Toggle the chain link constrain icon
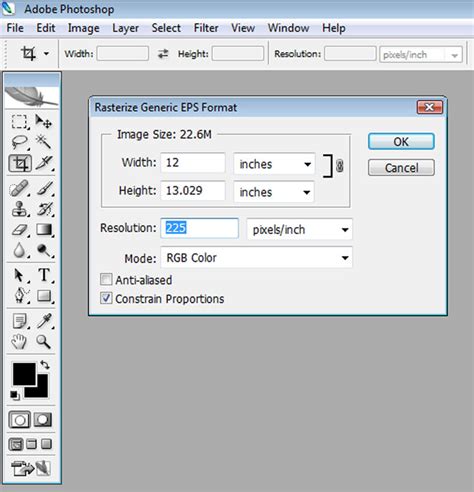 [339, 166]
